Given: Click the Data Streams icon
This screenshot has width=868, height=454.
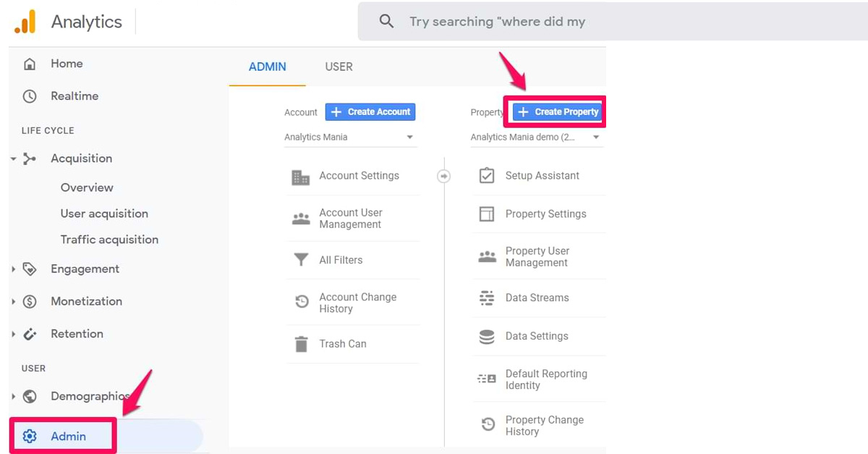Looking at the screenshot, I should coord(487,298).
